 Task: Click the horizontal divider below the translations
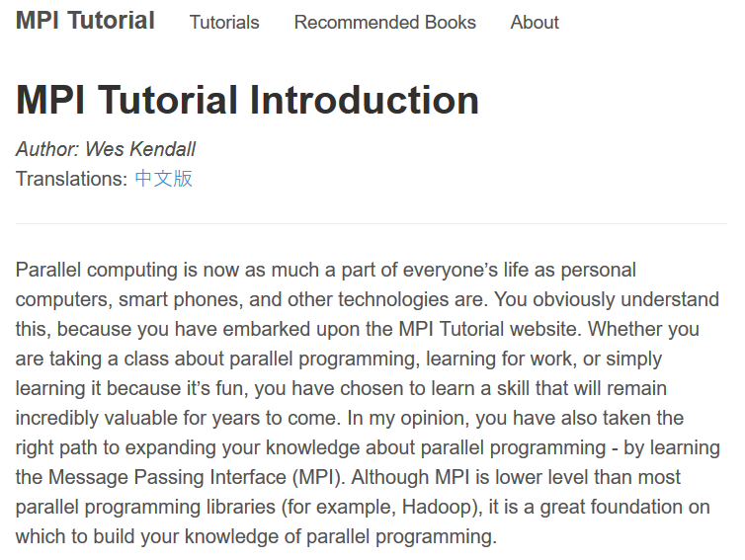pos(372,223)
